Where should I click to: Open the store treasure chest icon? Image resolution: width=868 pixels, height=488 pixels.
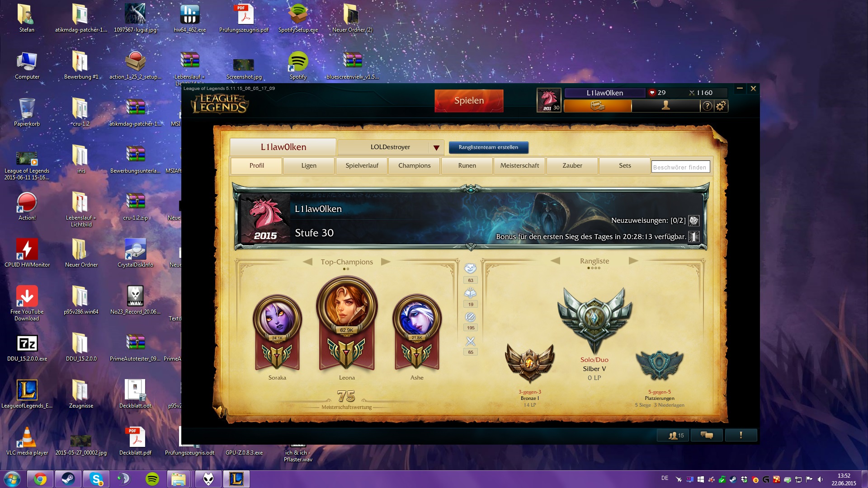pos(597,106)
